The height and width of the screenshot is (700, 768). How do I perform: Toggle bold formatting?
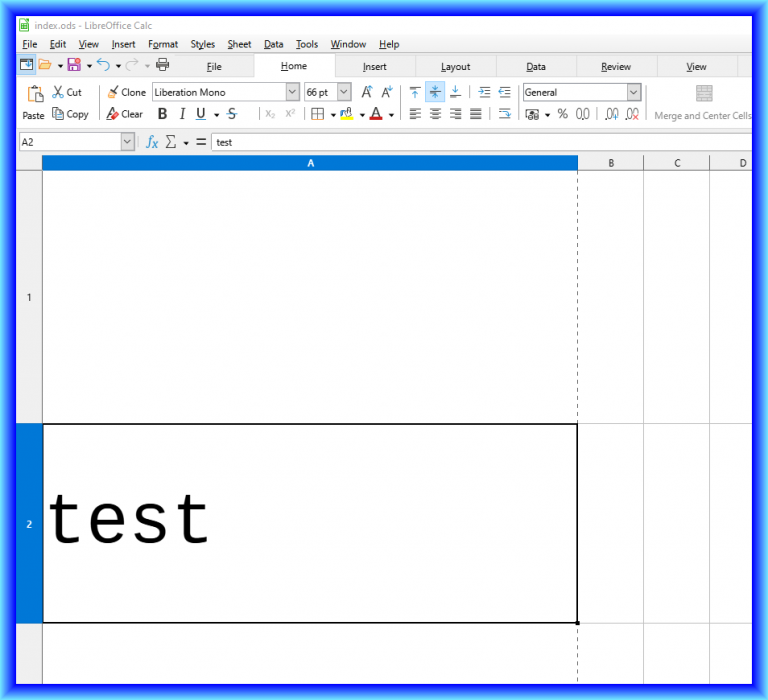pyautogui.click(x=163, y=114)
